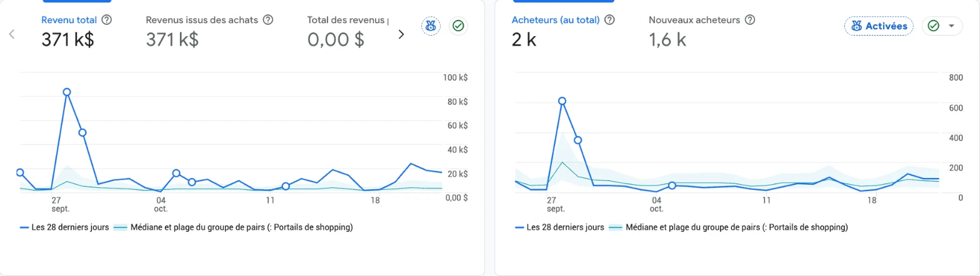The image size is (980, 276).
Task: Click the 2 k total buyers value
Action: (524, 40)
